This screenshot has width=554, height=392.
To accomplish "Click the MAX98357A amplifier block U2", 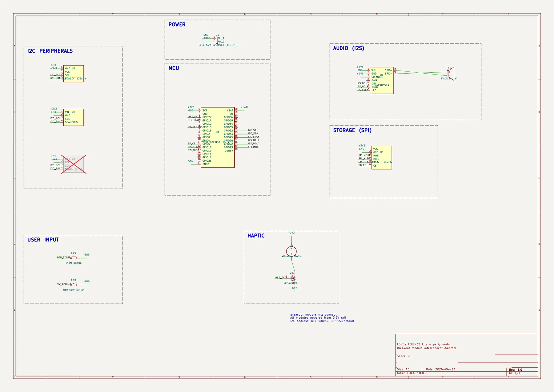I will [x=382, y=80].
